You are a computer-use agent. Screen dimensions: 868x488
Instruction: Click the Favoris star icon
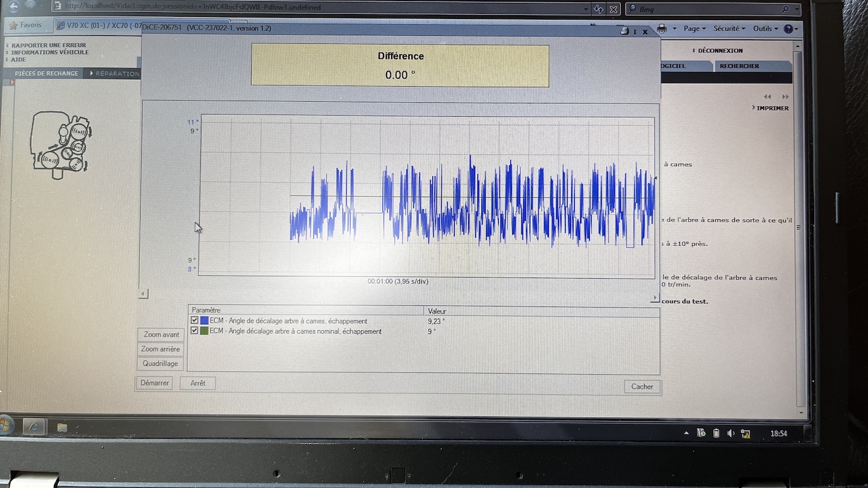(x=14, y=25)
